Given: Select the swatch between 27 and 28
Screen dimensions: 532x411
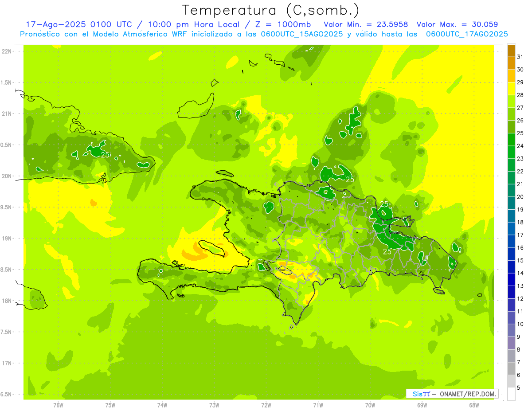Looking at the screenshot, I should coord(511,101).
